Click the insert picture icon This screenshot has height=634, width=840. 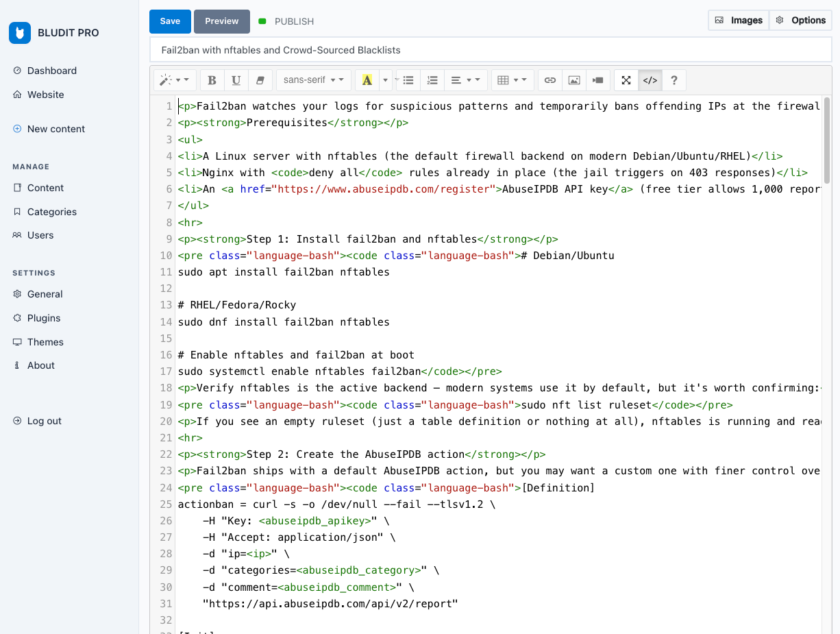pyautogui.click(x=574, y=80)
